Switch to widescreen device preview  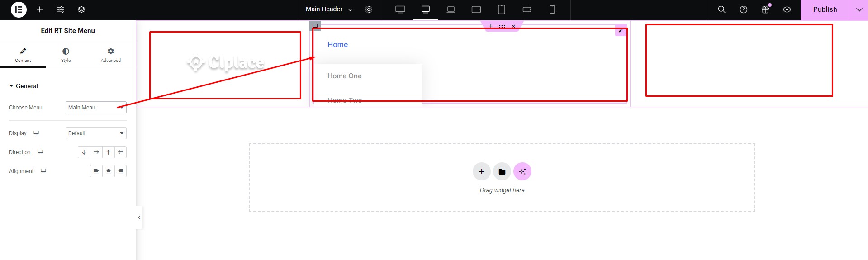(400, 9)
